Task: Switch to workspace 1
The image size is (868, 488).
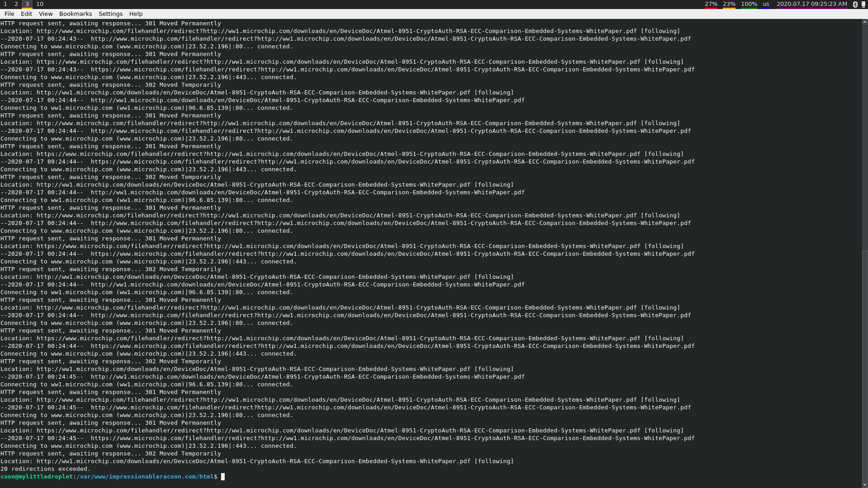Action: point(5,4)
